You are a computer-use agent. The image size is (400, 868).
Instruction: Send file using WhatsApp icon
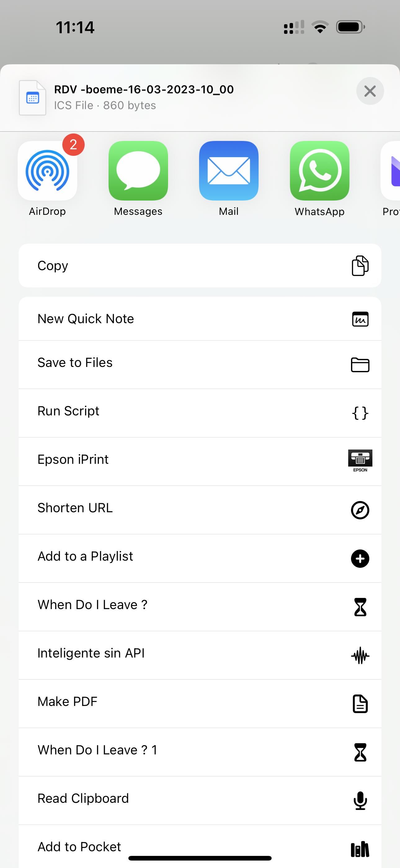pos(319,171)
